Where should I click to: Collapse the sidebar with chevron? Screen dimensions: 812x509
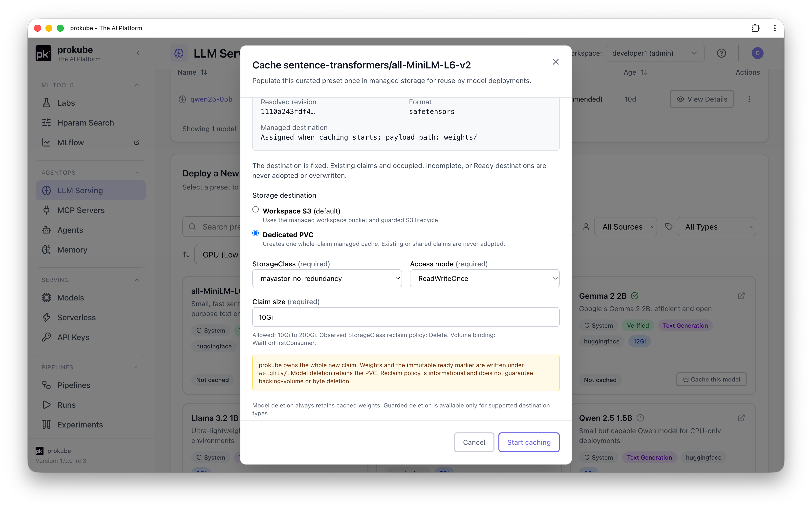click(x=138, y=53)
